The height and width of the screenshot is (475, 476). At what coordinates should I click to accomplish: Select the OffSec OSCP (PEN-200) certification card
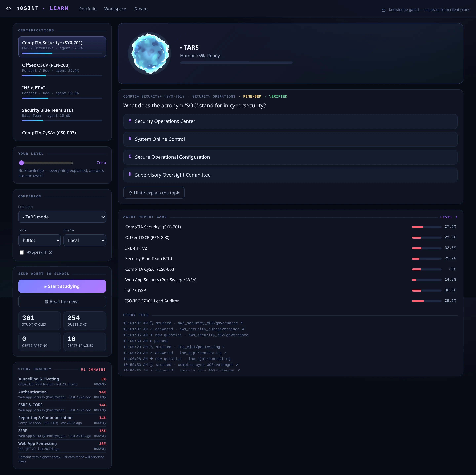click(62, 69)
